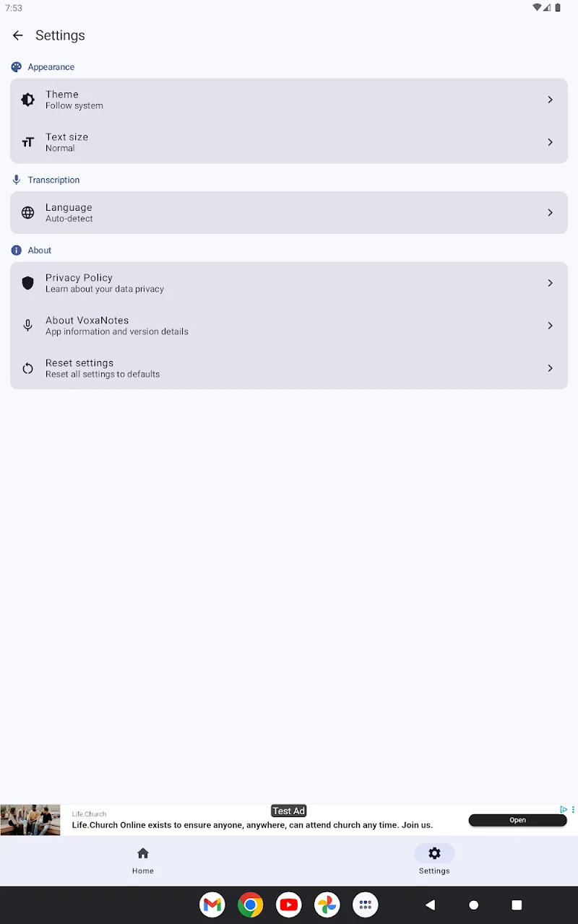The height and width of the screenshot is (924, 578).
Task: Click the Language globe icon
Action: [27, 212]
